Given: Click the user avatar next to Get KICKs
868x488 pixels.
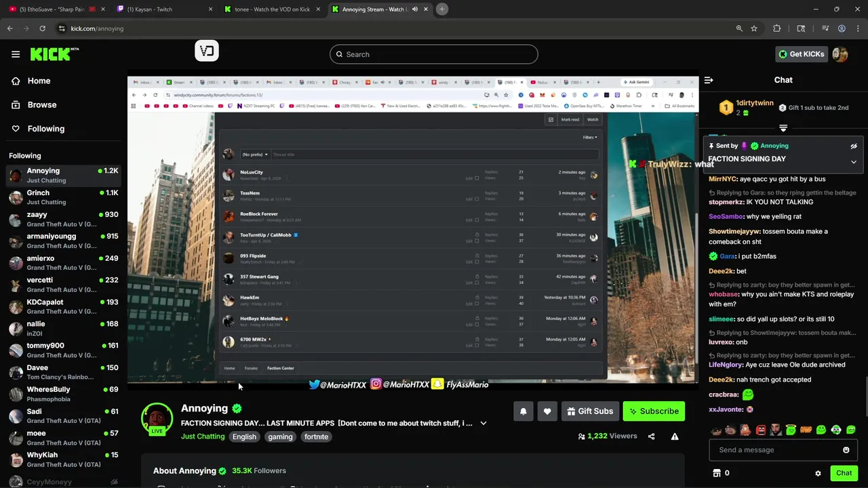Looking at the screenshot, I should [840, 54].
